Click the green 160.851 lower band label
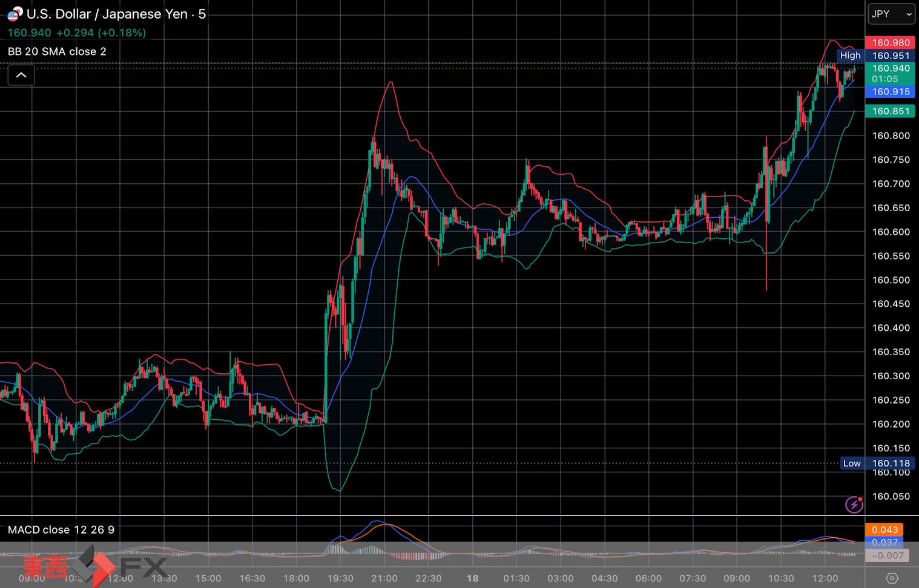919x588 pixels. coord(890,111)
